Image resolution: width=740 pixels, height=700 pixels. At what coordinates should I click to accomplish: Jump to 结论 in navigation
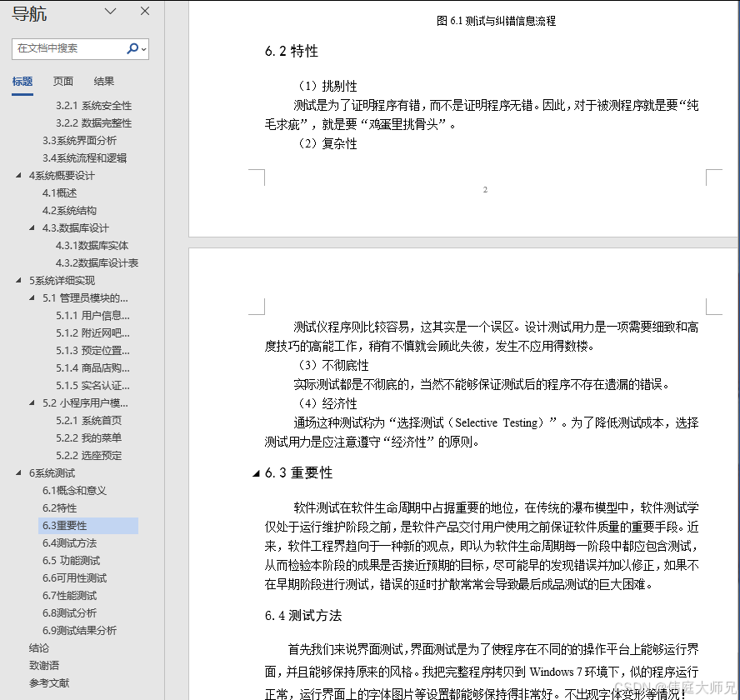38,648
